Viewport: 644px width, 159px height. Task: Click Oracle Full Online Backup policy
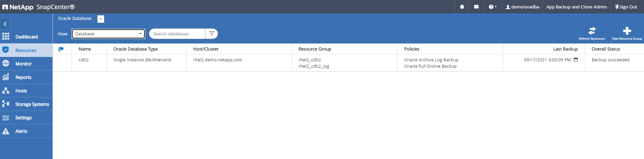(430, 66)
